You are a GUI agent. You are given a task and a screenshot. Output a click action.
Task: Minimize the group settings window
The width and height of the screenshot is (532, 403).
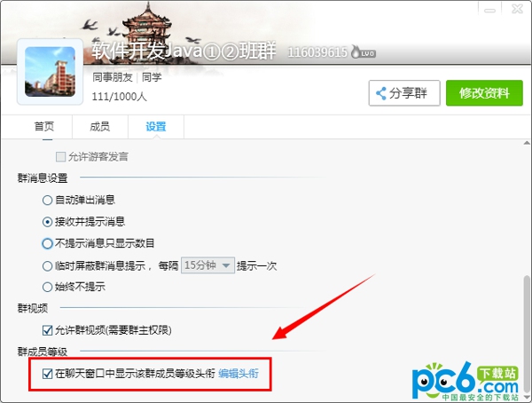tap(489, 10)
